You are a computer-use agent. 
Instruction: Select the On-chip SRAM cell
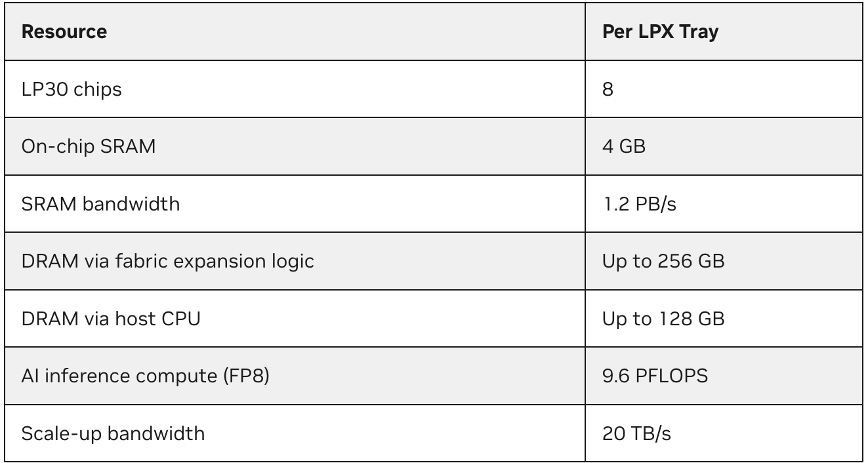89,146
